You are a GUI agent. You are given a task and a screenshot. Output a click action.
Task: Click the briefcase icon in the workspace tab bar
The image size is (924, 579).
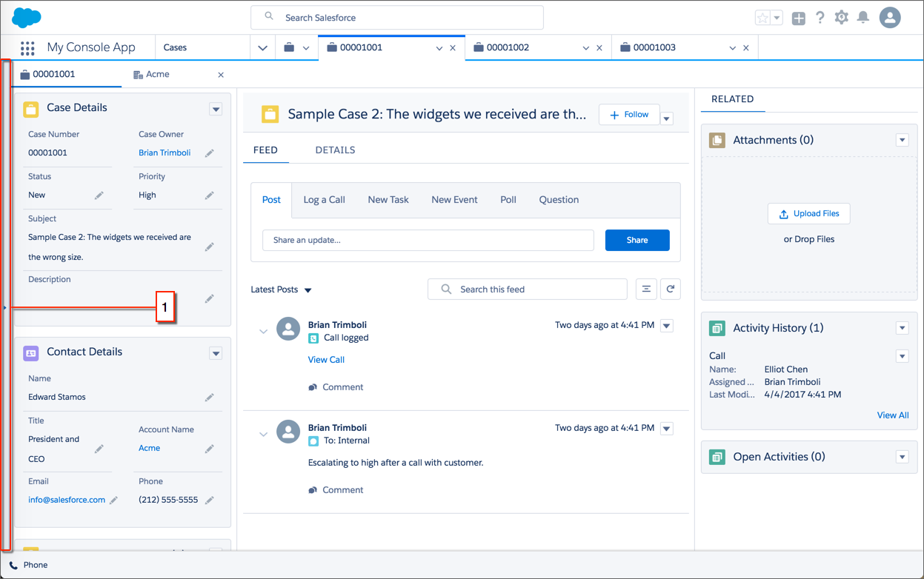pos(289,47)
